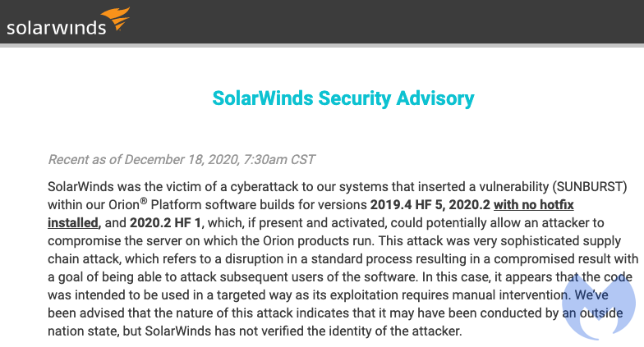Click the orange flame emblem on logo
The image size is (644, 347).
pyautogui.click(x=116, y=18)
